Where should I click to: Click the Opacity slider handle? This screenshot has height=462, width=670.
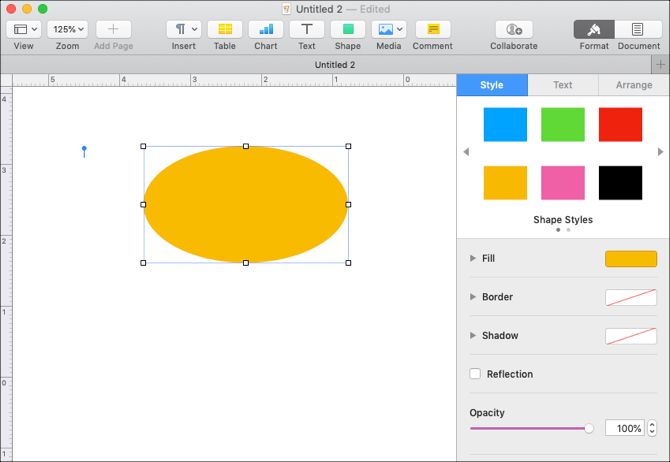click(589, 428)
